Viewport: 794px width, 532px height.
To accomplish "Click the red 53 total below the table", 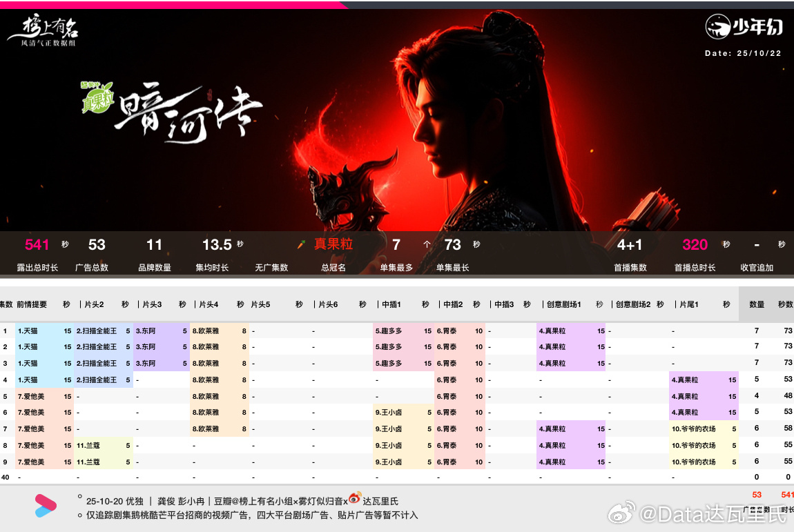I will pyautogui.click(x=757, y=495).
